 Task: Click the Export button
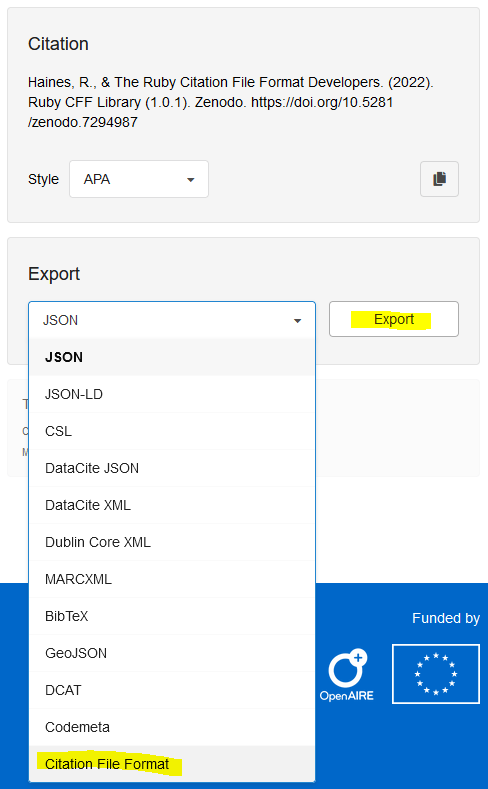tap(394, 319)
